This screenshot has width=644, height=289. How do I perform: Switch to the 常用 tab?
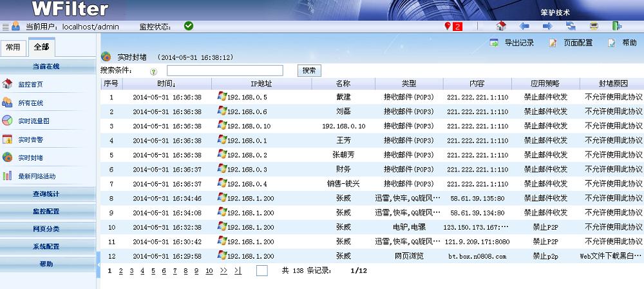[13, 47]
